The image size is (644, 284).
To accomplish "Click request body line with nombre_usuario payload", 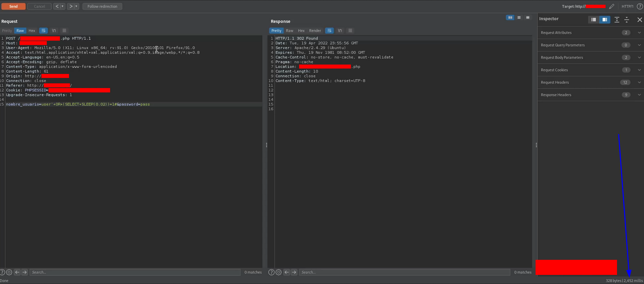I will tap(78, 104).
